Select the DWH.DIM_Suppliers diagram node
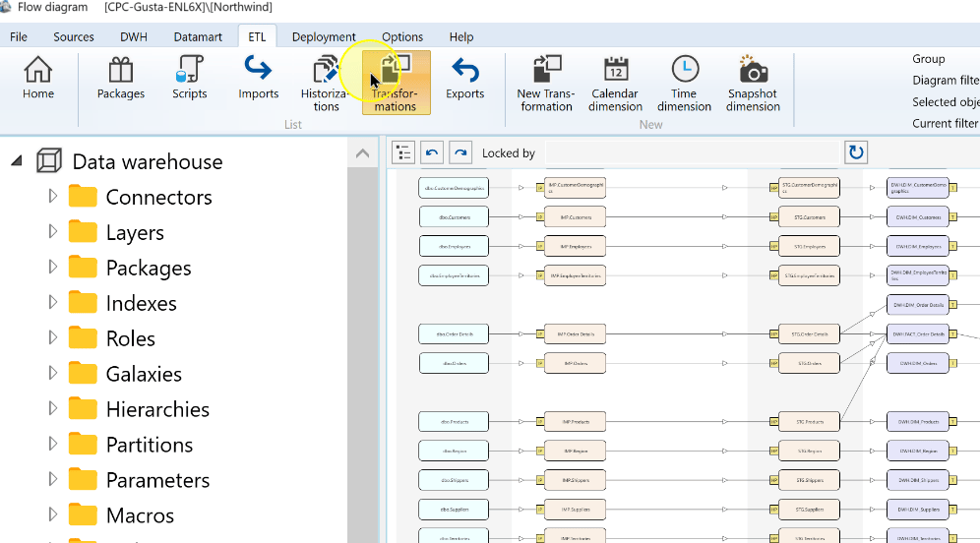The width and height of the screenshot is (980, 543). (x=917, y=510)
